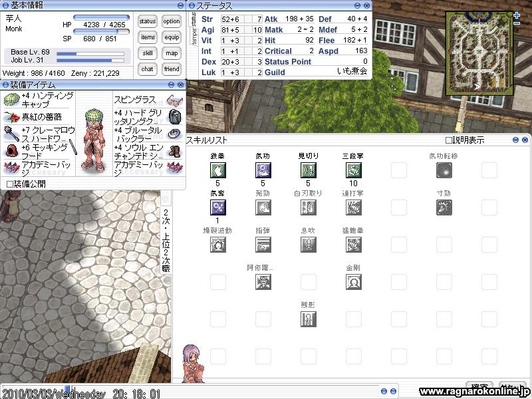
Task: Select the 金剛 skill icon
Action: [x=354, y=282]
